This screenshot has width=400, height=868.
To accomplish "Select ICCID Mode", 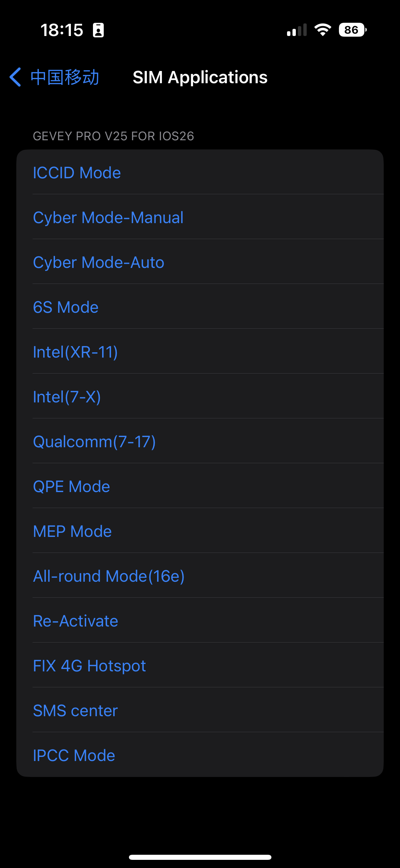I will 77,173.
